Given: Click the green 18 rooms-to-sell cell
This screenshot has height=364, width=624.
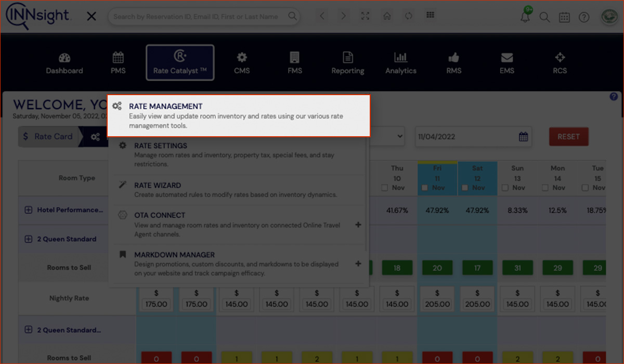Looking at the screenshot, I should coord(397,268).
